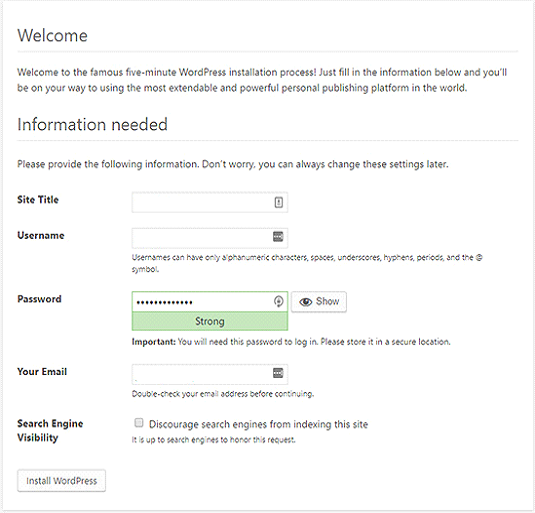Check Discourage search engines from indexing
This screenshot has height=513, width=535.
[139, 423]
